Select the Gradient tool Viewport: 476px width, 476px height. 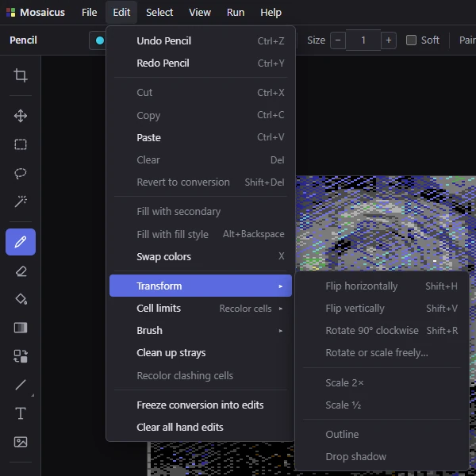click(x=21, y=328)
